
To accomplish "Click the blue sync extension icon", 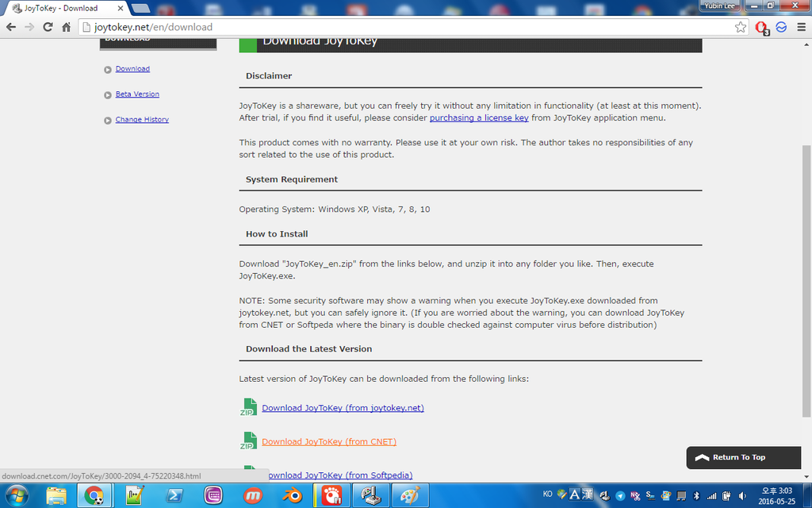I will coord(781,27).
